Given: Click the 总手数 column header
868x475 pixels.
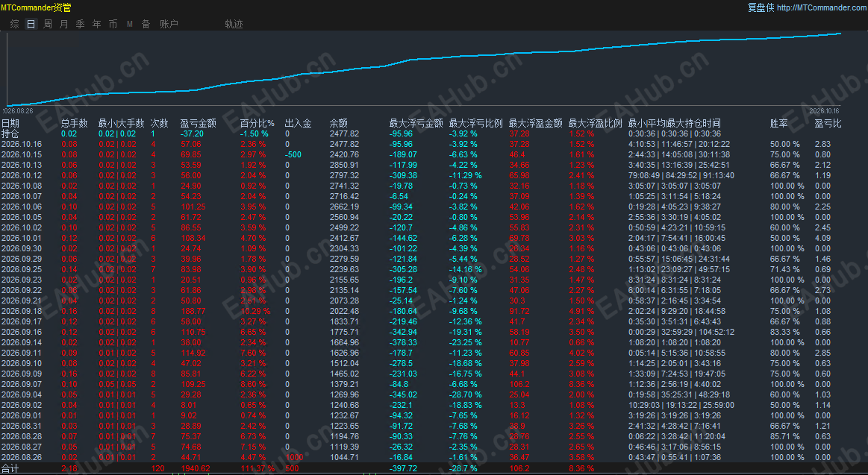Looking at the screenshot, I should pos(74,123).
